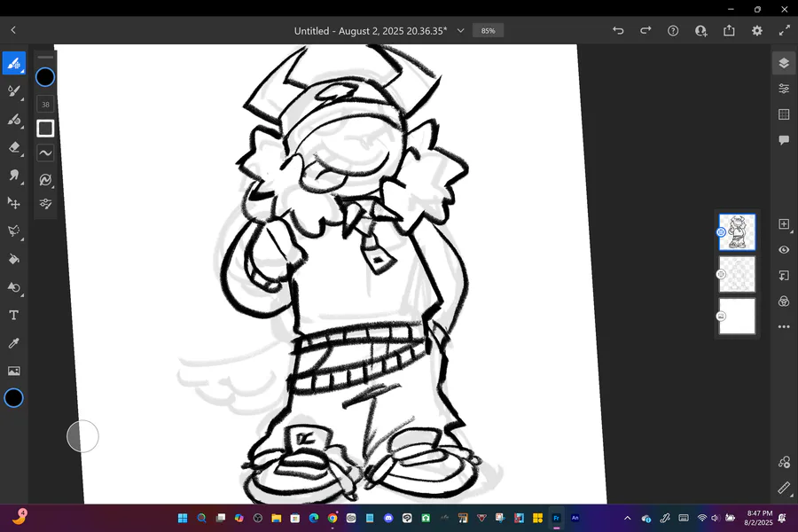Toggle the drawing aids ruler icon

[784, 488]
